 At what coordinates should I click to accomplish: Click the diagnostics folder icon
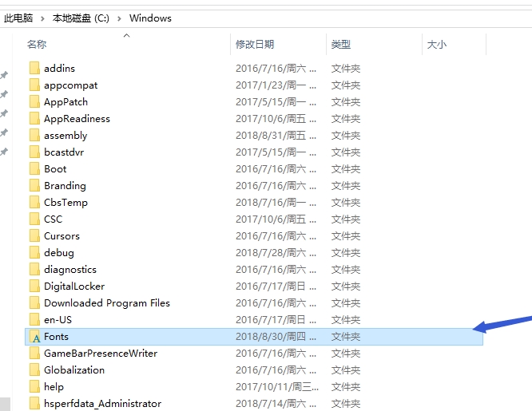pos(34,269)
